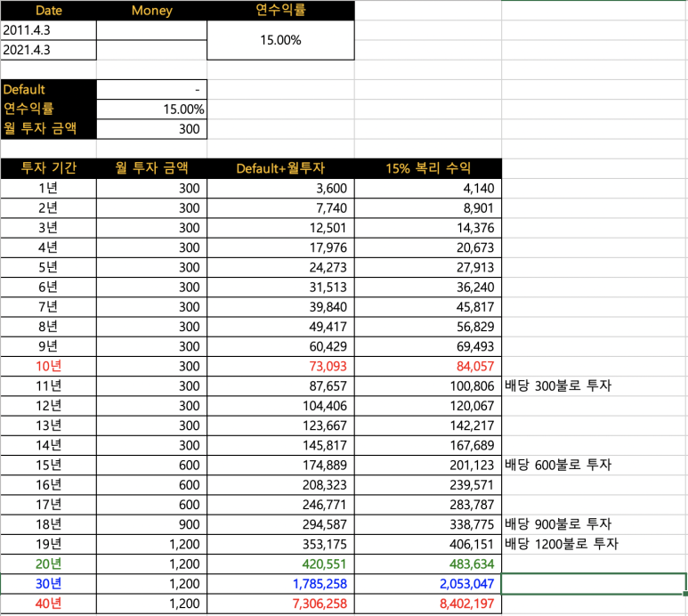
Task: Select the Date header cell
Action: [48, 11]
